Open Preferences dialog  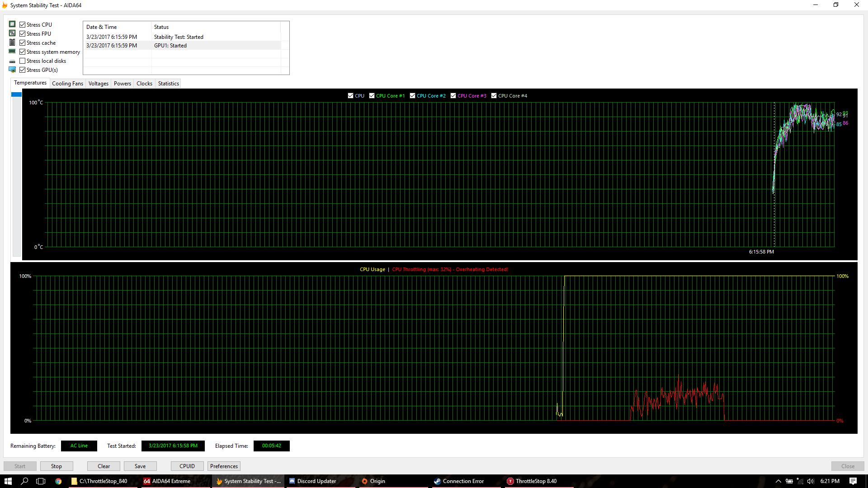(x=224, y=466)
